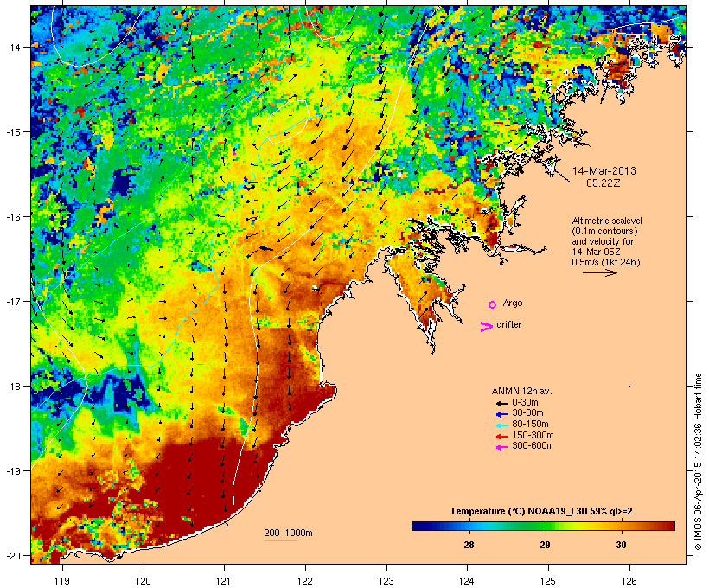Screen dimensions: 709x588
Task: Click the red 150-300m arrow in legend
Action: click(501, 436)
